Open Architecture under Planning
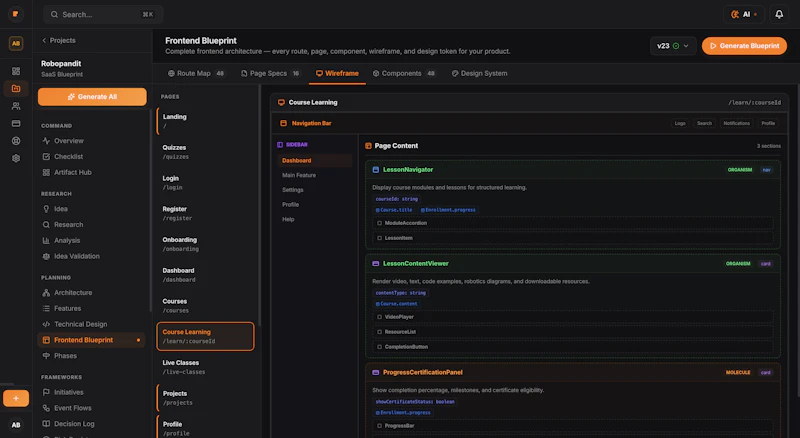 coord(92,293)
